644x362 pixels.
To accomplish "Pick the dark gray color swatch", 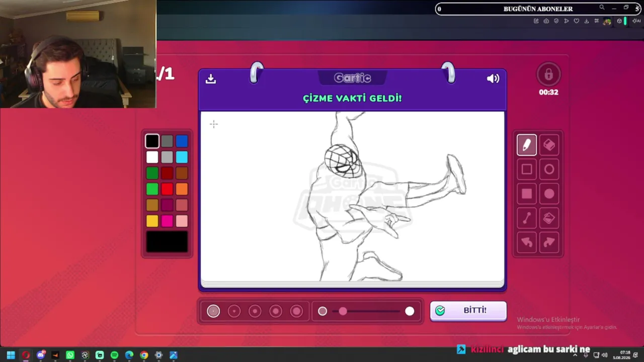I will click(167, 141).
